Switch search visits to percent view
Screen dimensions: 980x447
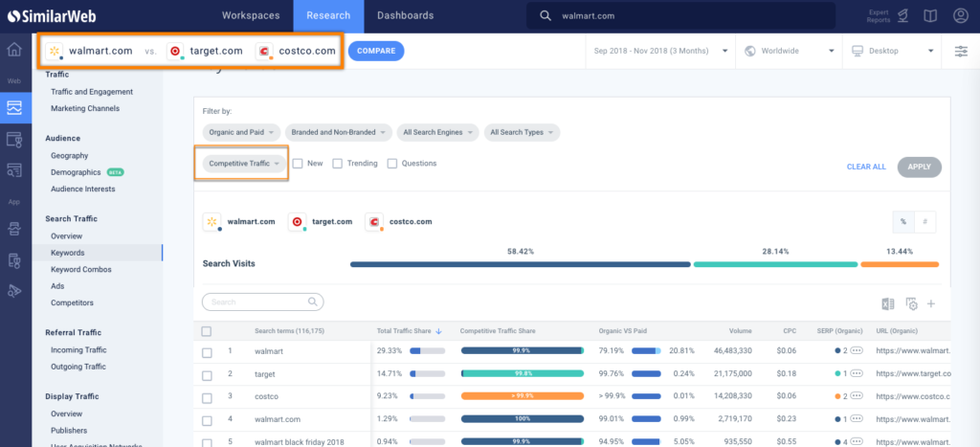(x=903, y=222)
